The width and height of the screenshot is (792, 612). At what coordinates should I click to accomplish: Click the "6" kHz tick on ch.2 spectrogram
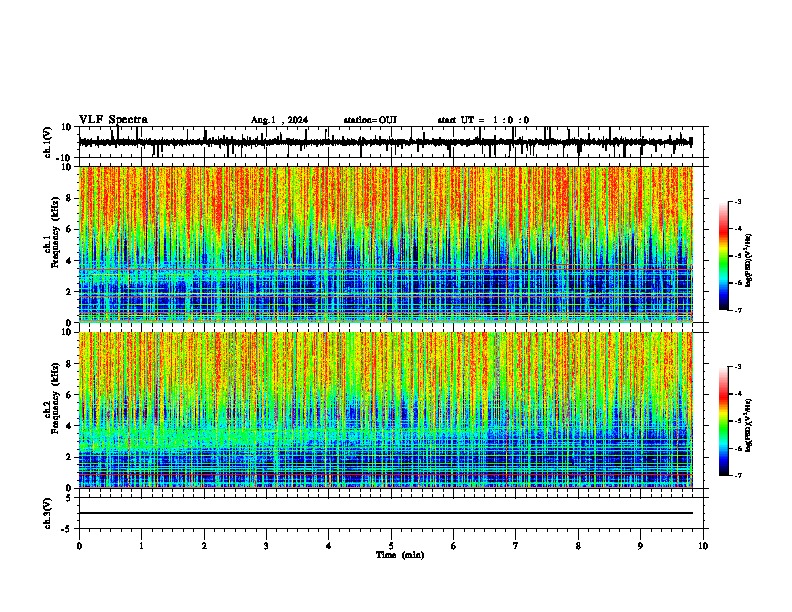(69, 395)
